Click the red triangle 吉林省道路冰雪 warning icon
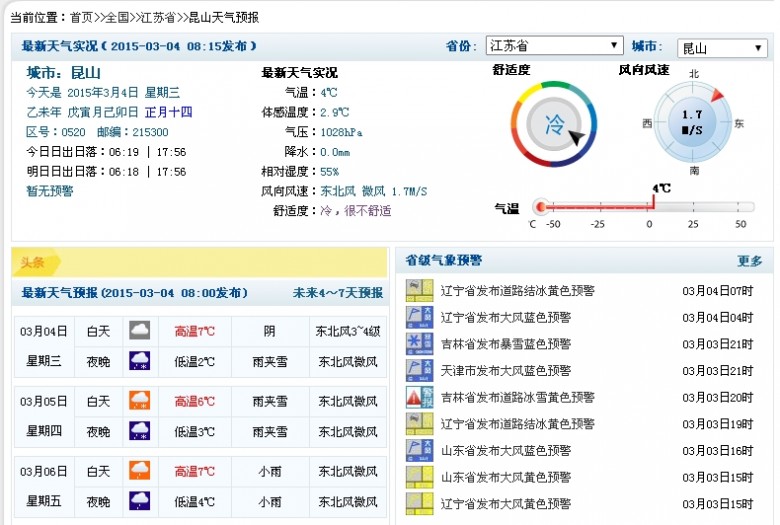This screenshot has width=780, height=525. click(x=419, y=397)
